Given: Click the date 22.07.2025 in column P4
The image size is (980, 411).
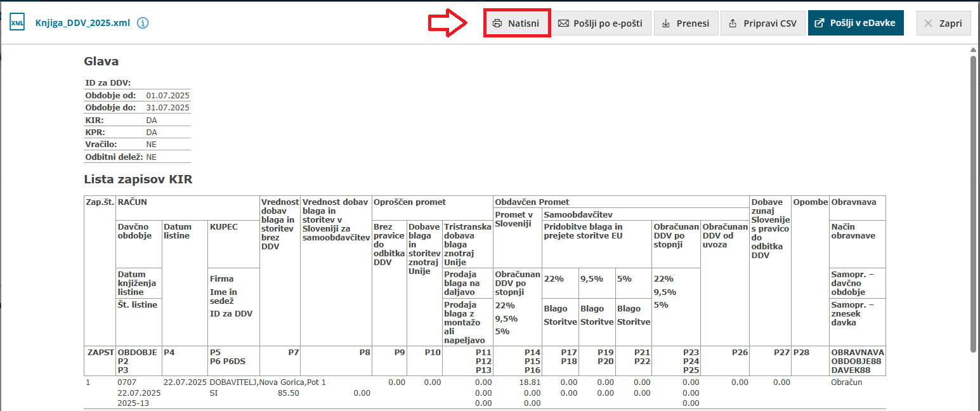Looking at the screenshot, I should point(185,382).
